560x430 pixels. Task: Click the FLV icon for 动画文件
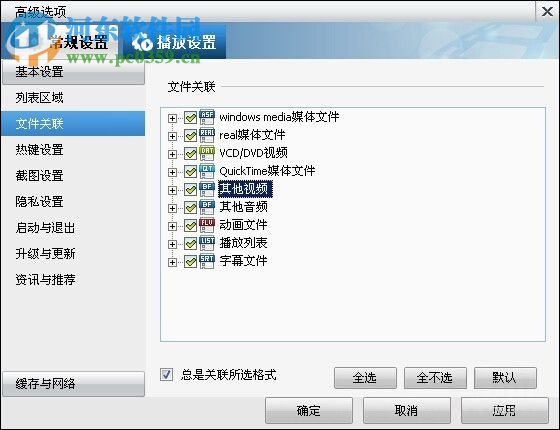207,225
